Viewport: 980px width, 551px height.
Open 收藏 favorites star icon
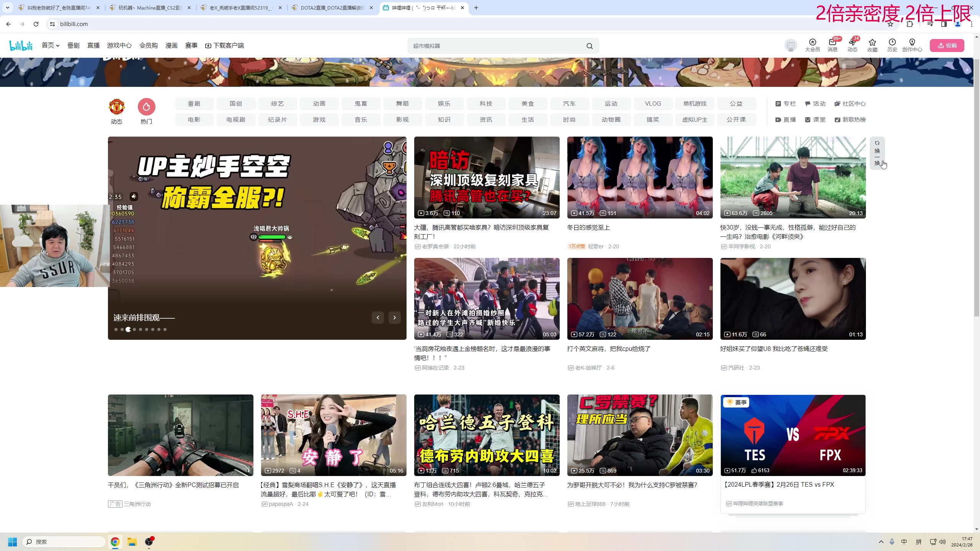pyautogui.click(x=872, y=45)
